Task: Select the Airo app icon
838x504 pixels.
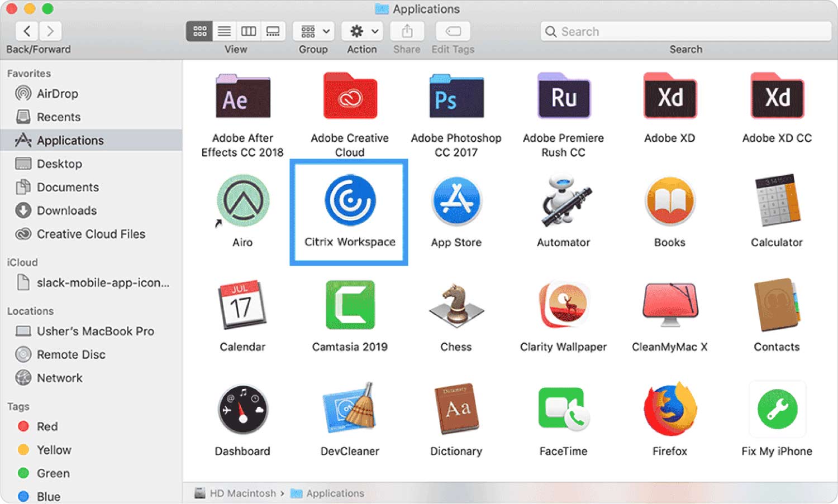Action: [x=242, y=200]
